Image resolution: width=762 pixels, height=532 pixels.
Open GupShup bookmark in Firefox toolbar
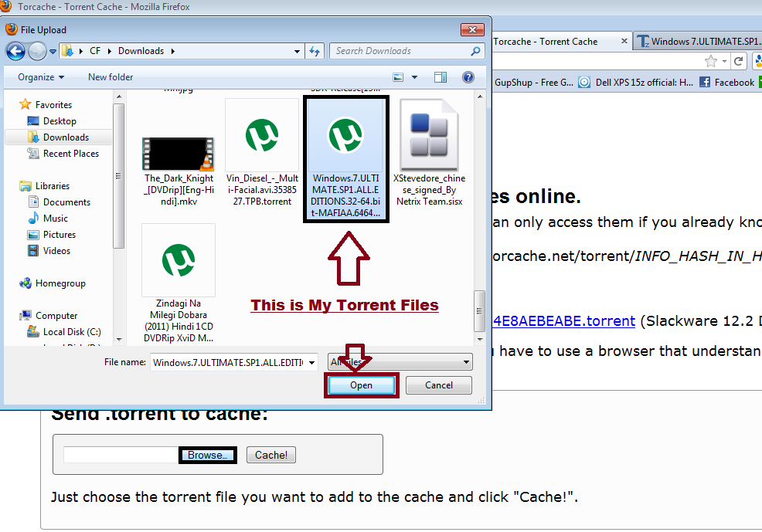click(x=533, y=83)
